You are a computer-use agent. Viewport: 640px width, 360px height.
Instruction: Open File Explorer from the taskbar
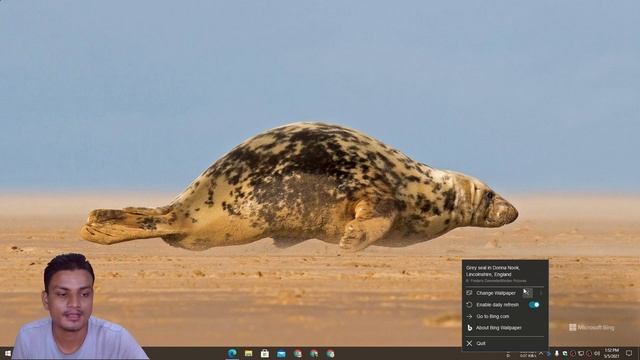tap(249, 353)
